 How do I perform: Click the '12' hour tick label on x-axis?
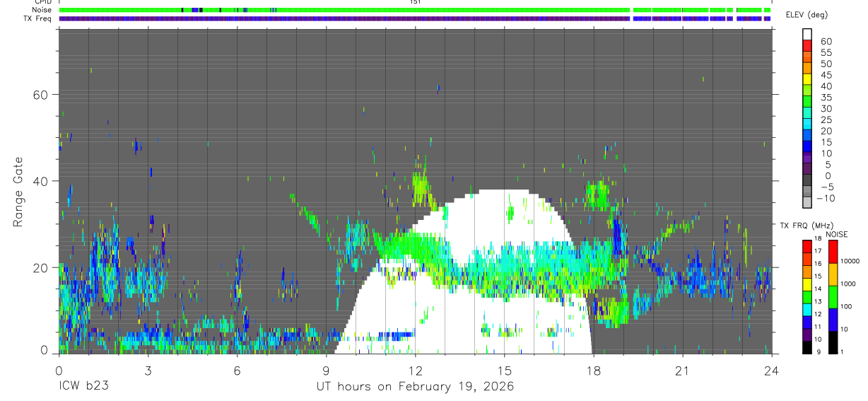[415, 370]
